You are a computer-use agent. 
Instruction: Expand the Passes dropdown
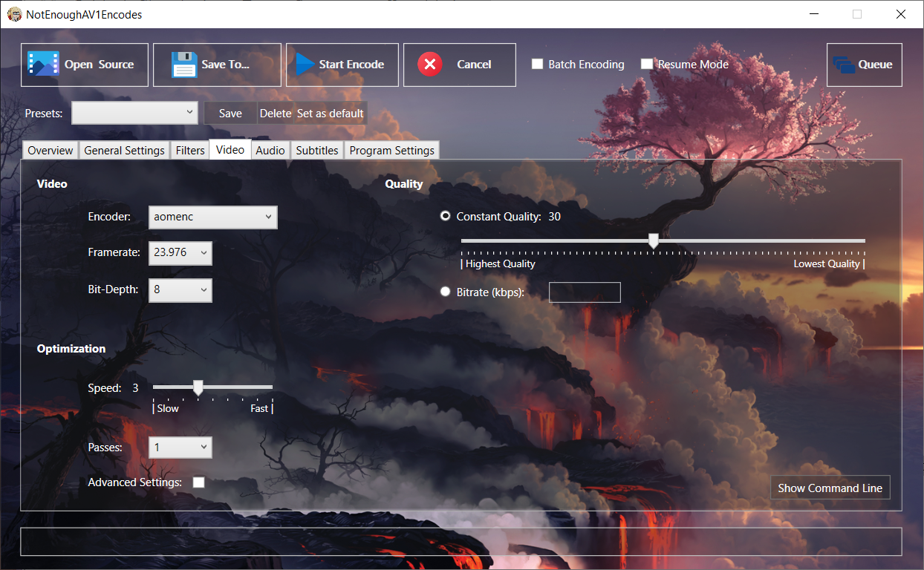point(180,448)
